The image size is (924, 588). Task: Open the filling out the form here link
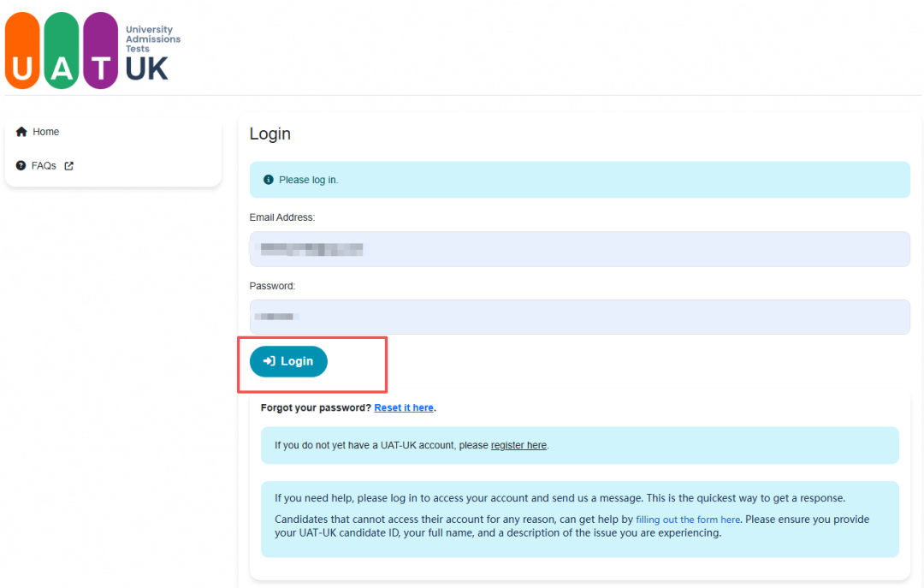(688, 520)
